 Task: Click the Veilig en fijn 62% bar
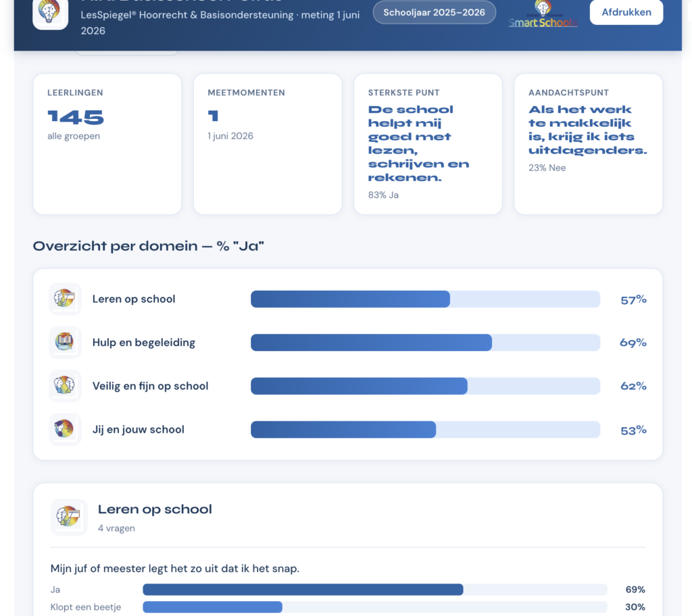426,386
